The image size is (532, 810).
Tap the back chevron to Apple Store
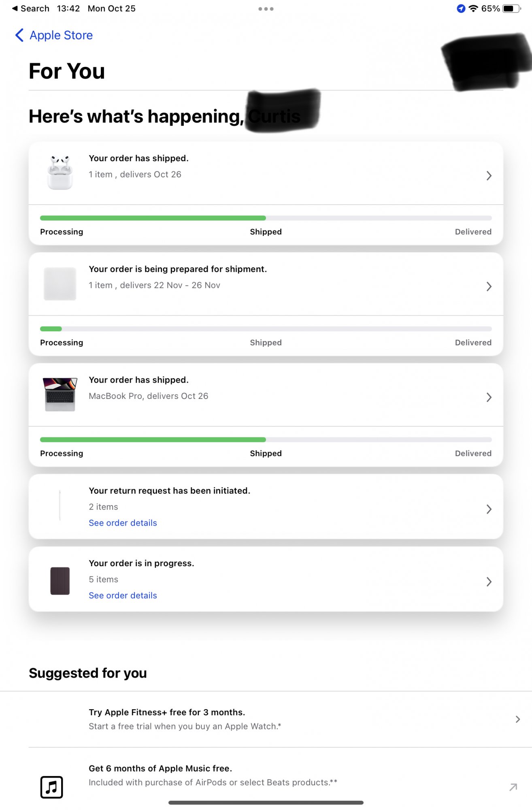tap(19, 35)
